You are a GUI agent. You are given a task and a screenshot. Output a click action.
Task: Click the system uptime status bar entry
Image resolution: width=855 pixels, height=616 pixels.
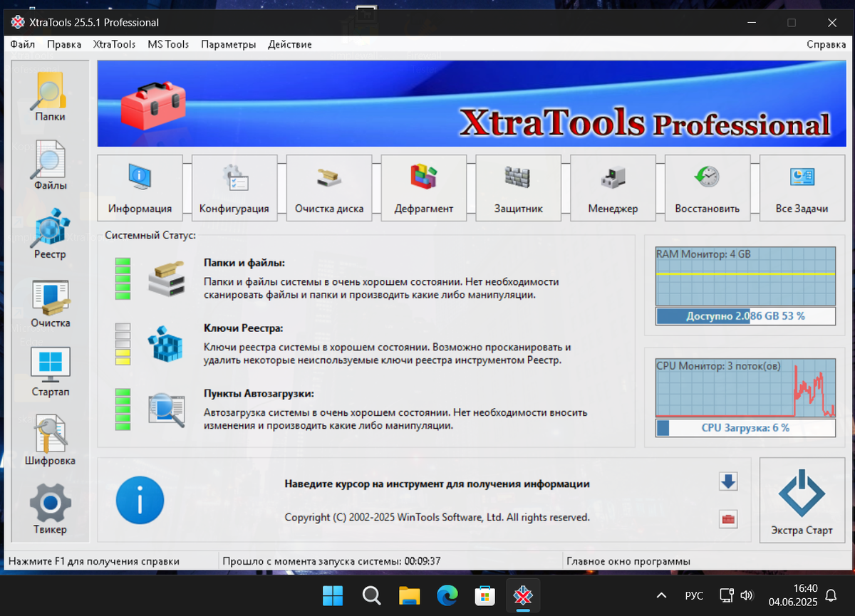coord(331,561)
